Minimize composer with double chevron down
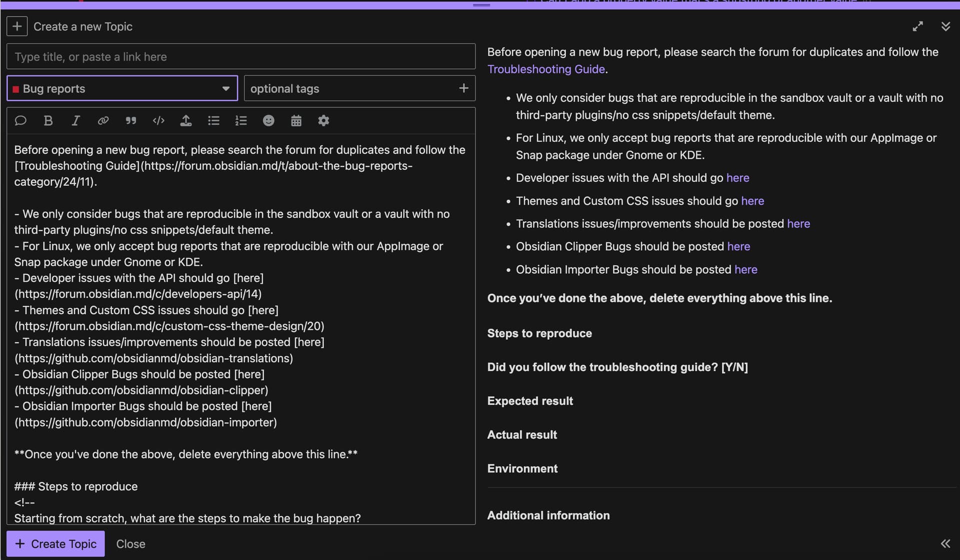The height and width of the screenshot is (560, 960). [945, 26]
